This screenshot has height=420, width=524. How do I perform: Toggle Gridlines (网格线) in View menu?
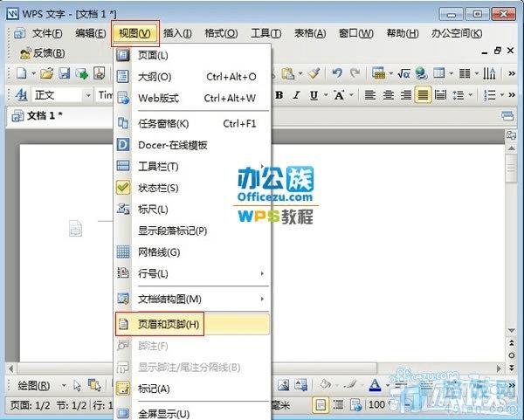point(192,252)
